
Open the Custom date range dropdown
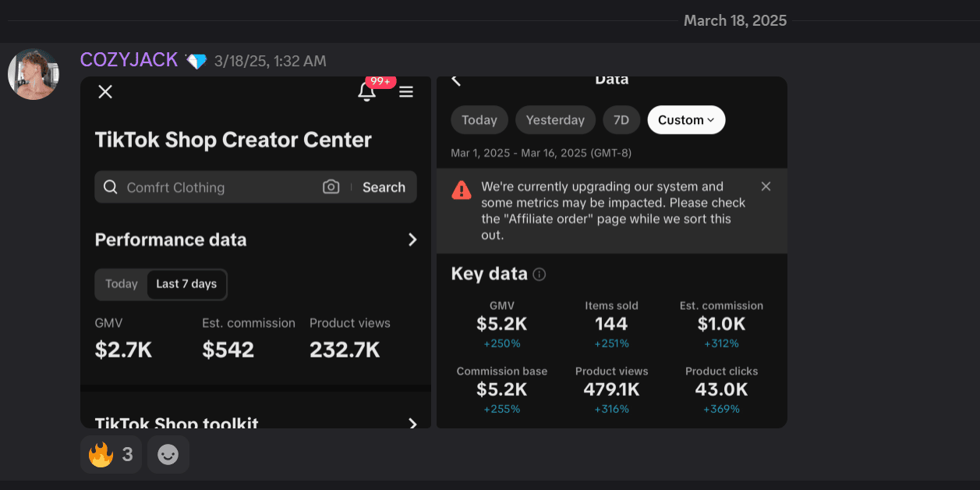[x=686, y=120]
